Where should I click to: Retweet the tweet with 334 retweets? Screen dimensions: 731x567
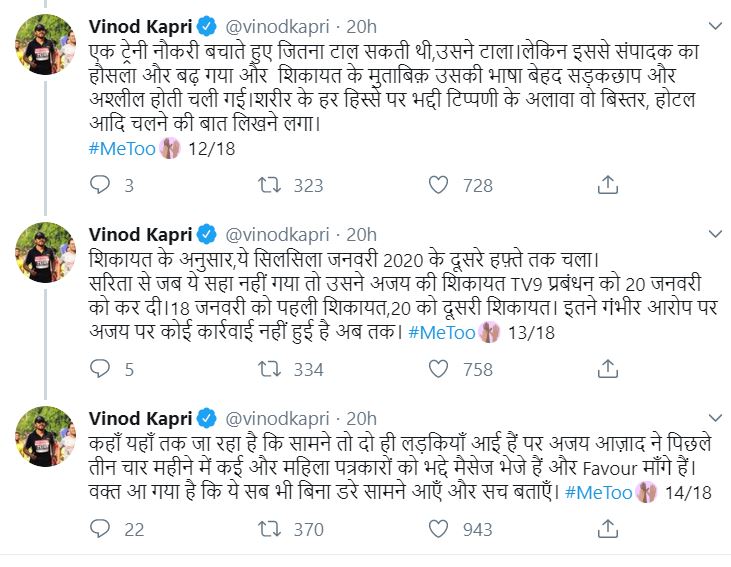point(268,369)
